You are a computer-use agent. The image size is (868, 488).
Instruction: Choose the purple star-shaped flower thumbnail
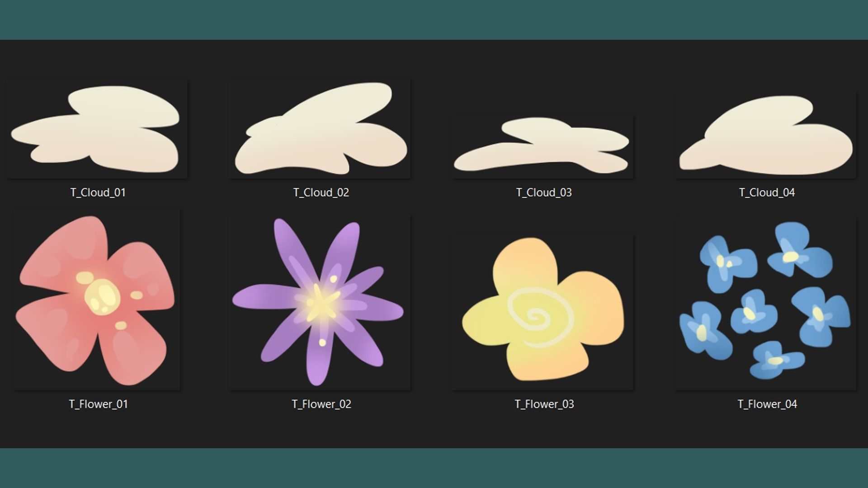tap(320, 302)
